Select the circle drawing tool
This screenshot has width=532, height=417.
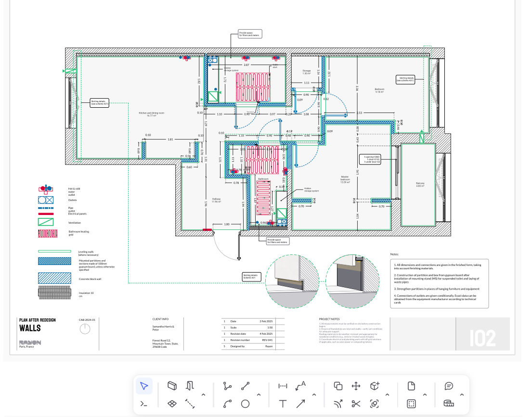[x=245, y=404]
